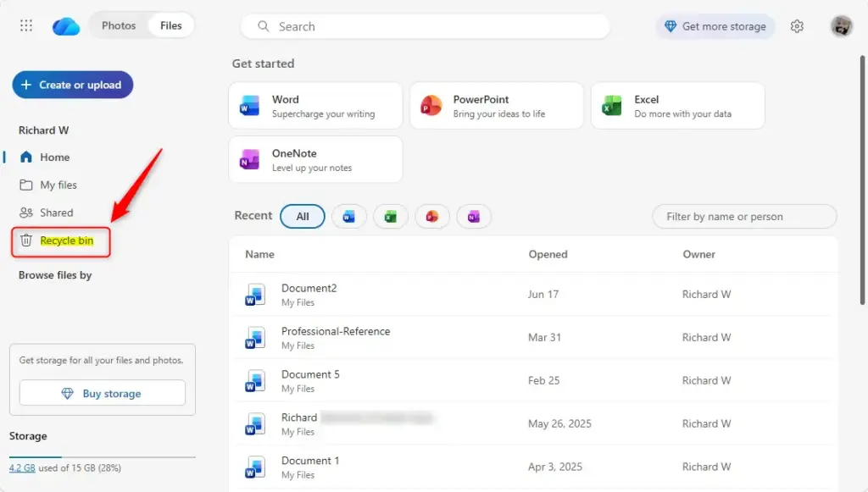The height and width of the screenshot is (492, 868).
Task: Click the Search input field
Action: tap(426, 26)
